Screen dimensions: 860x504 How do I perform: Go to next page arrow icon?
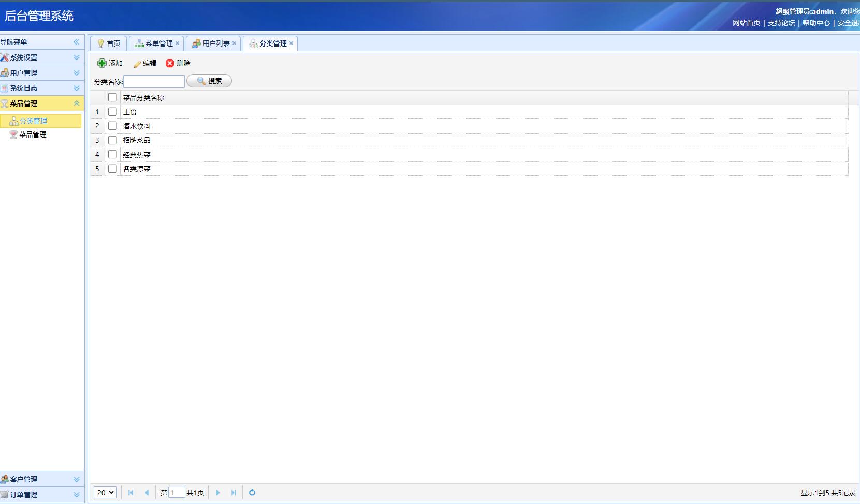click(x=218, y=493)
